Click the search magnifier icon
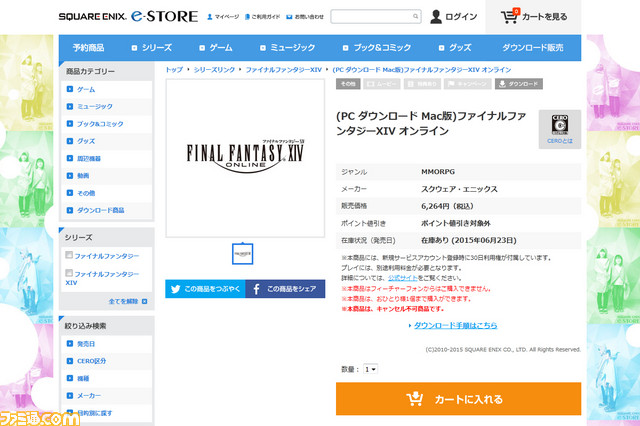Screen dimensions: 640x426 click(x=415, y=16)
